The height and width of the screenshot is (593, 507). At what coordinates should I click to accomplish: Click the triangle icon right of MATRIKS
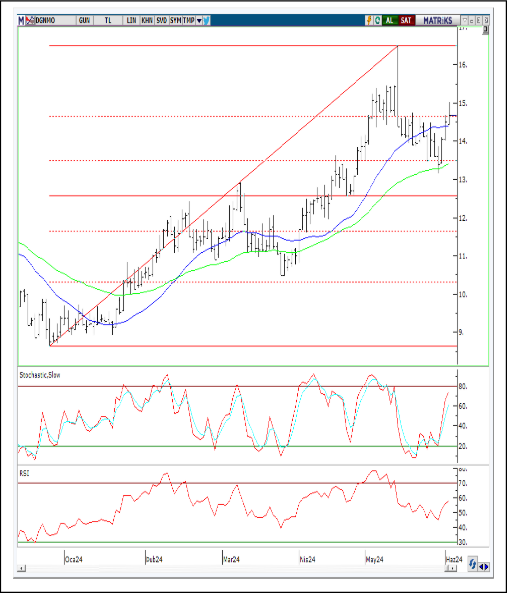tap(465, 20)
